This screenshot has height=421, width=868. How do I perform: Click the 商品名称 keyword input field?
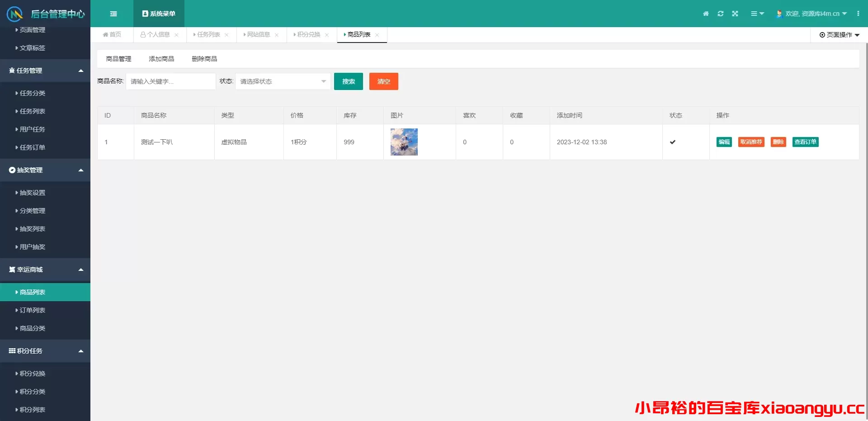click(x=170, y=81)
